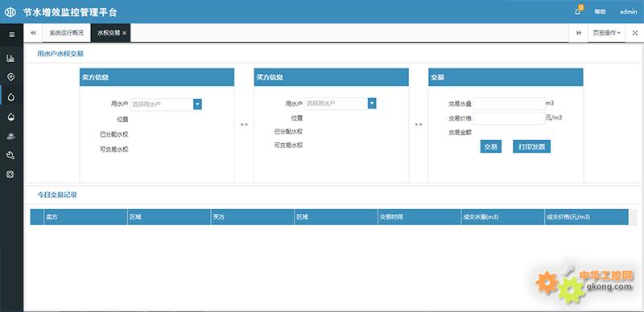644x312 pixels.
Task: Select the outlined water drop sidebar icon
Action: [x=11, y=97]
